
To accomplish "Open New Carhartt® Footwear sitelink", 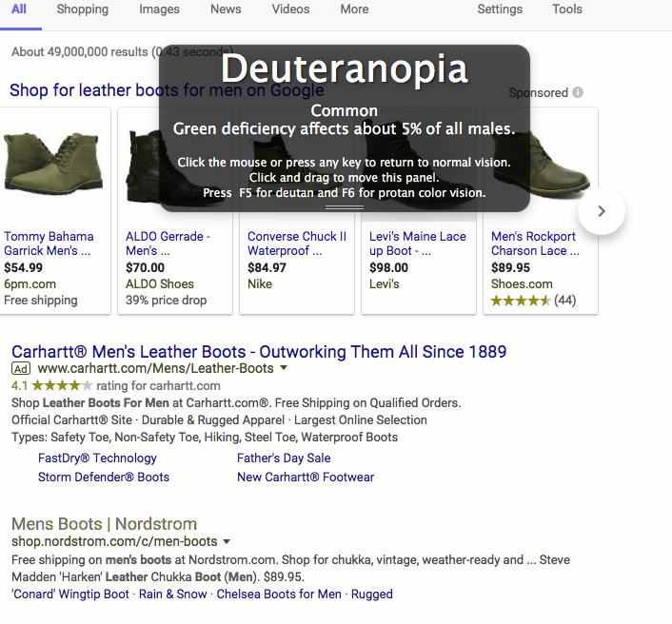I will 306,478.
